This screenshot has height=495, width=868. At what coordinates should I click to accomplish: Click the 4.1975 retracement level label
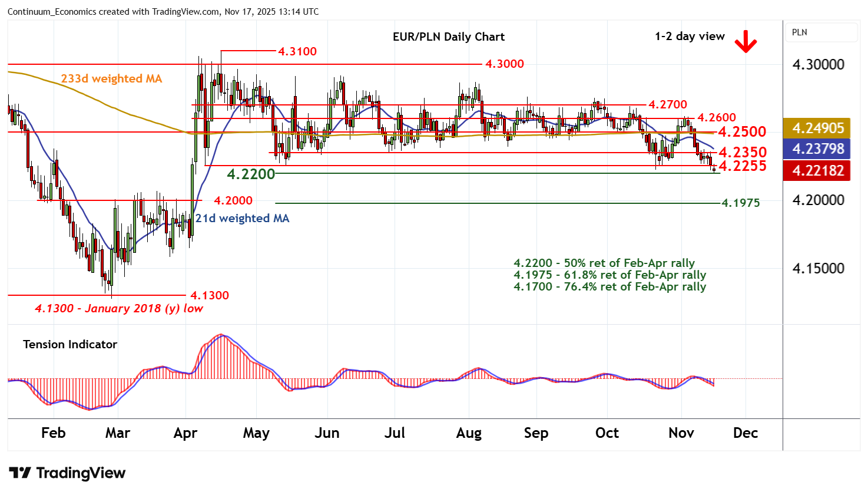[x=741, y=203]
